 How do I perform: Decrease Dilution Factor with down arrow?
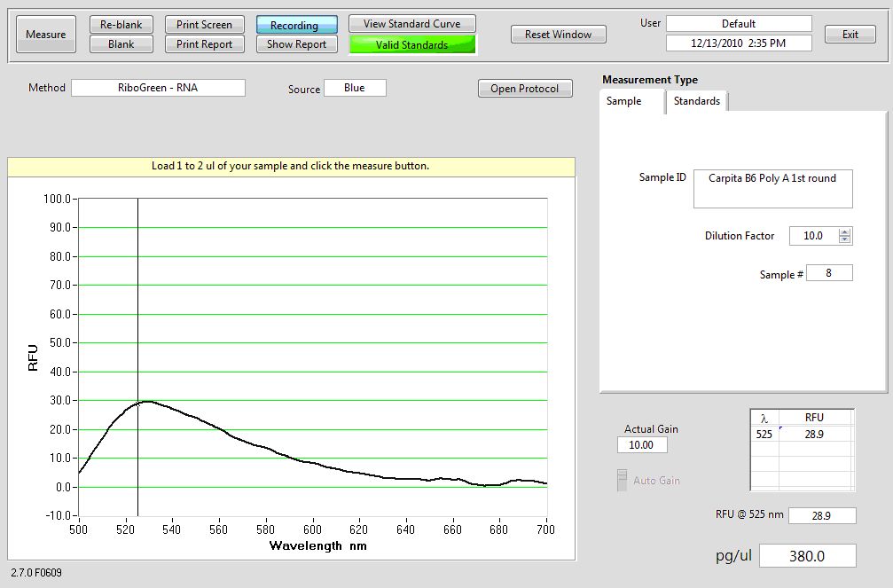(845, 240)
